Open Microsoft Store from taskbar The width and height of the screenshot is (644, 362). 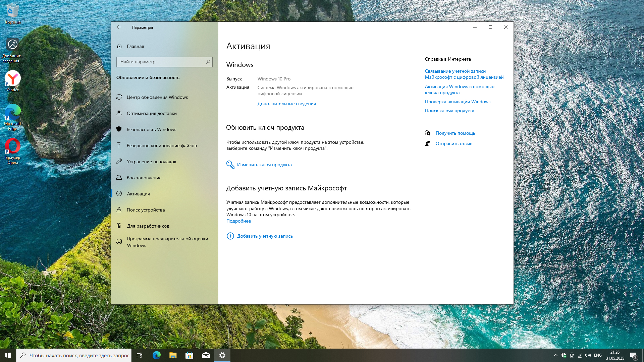click(189, 355)
